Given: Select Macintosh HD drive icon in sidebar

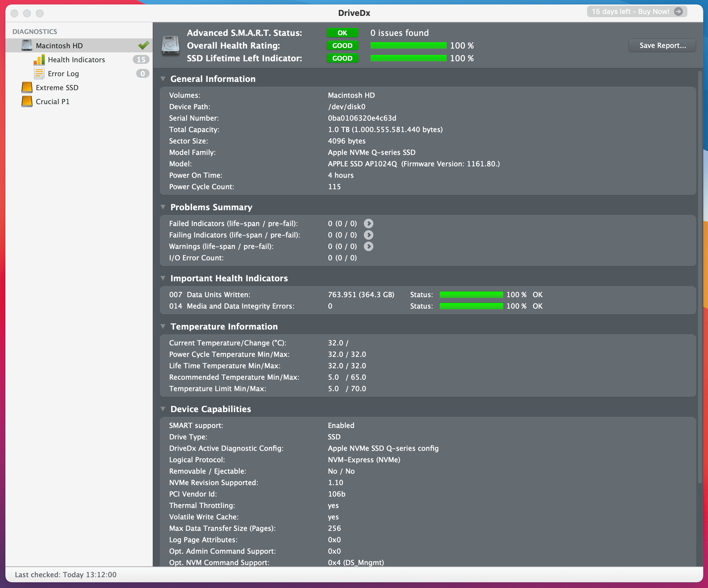Looking at the screenshot, I should pyautogui.click(x=27, y=45).
